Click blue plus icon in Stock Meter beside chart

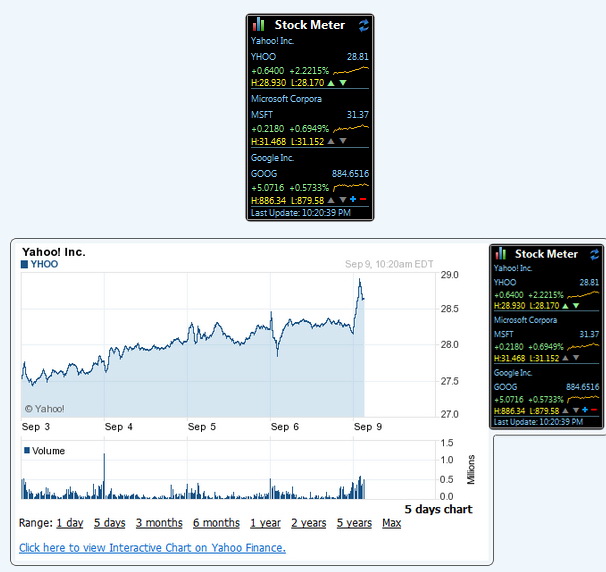(x=586, y=409)
